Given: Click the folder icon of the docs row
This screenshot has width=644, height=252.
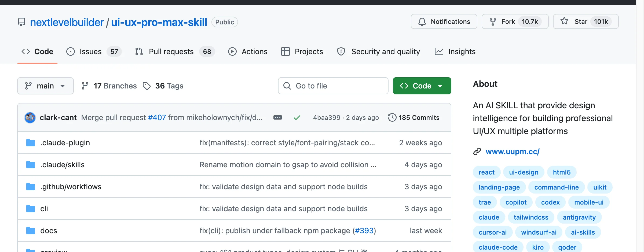Looking at the screenshot, I should tap(31, 231).
